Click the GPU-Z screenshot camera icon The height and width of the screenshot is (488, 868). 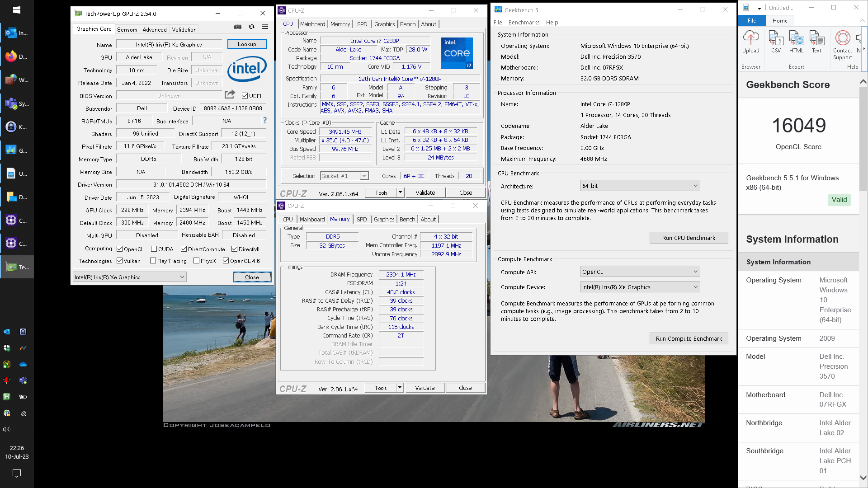pyautogui.click(x=237, y=27)
